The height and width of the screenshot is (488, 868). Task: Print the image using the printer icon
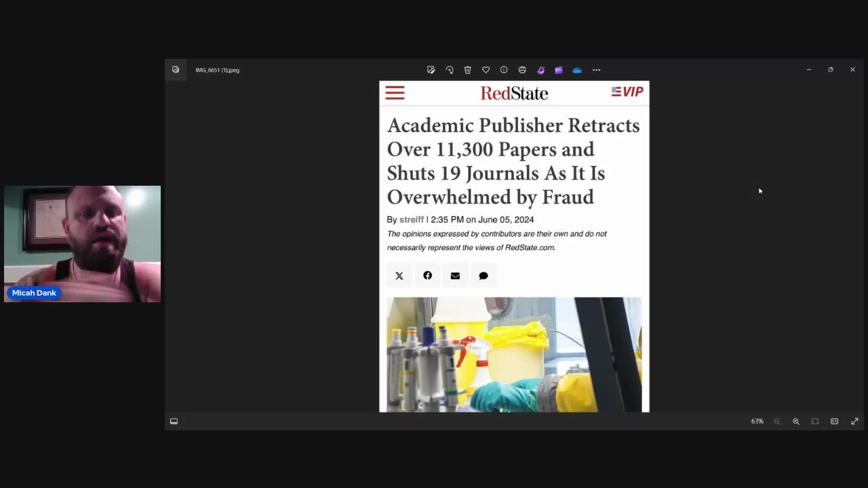click(x=522, y=70)
